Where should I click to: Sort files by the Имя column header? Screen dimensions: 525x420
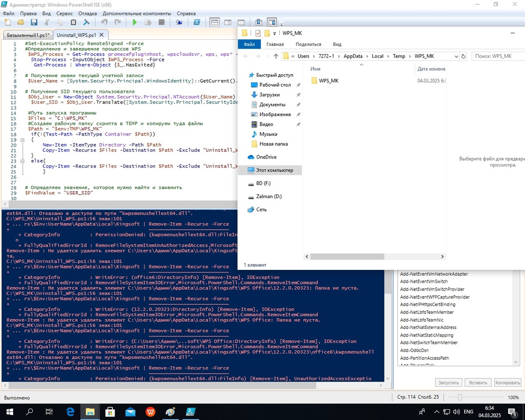point(315,69)
